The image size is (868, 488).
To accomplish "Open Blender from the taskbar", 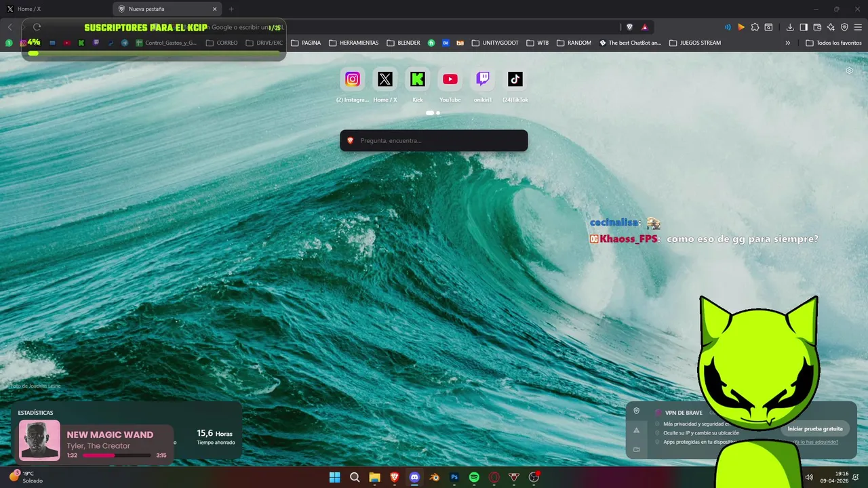I will tap(435, 477).
